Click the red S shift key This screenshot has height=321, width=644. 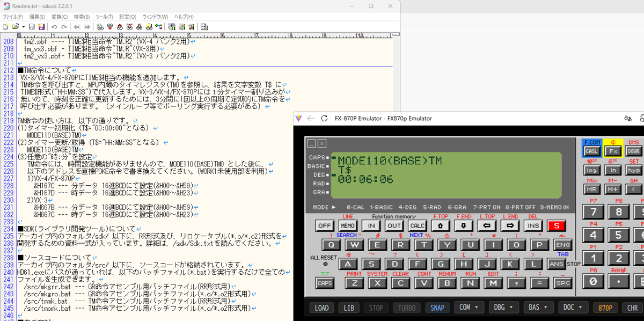[557, 226]
